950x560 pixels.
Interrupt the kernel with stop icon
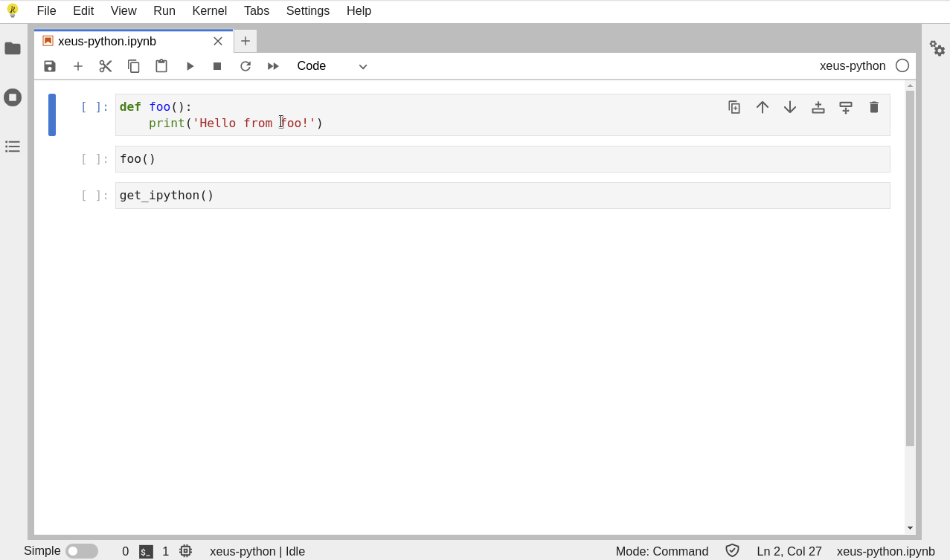pos(217,65)
